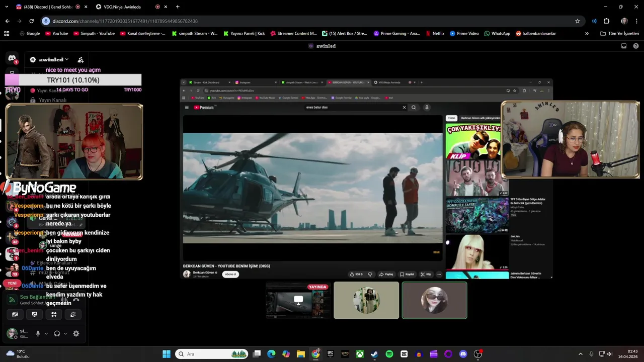
Task: Open Discord user settings gear
Action: point(76,333)
